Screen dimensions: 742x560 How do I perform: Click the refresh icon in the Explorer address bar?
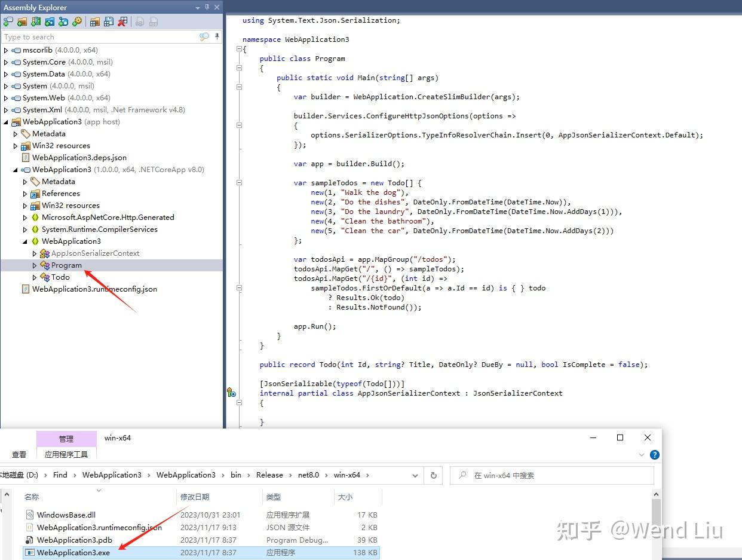click(x=435, y=475)
